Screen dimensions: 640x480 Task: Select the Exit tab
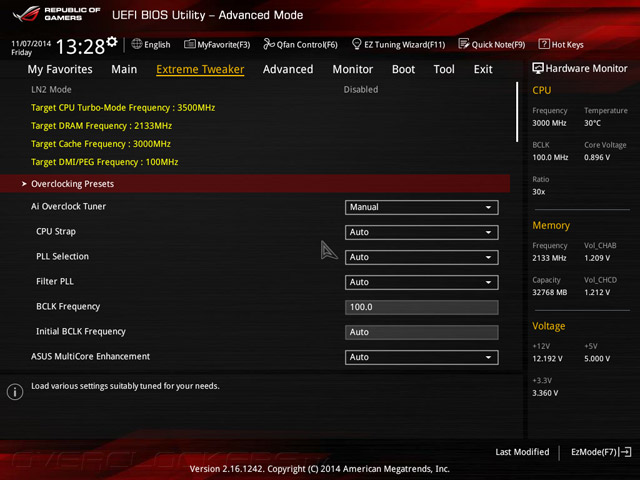click(x=483, y=69)
